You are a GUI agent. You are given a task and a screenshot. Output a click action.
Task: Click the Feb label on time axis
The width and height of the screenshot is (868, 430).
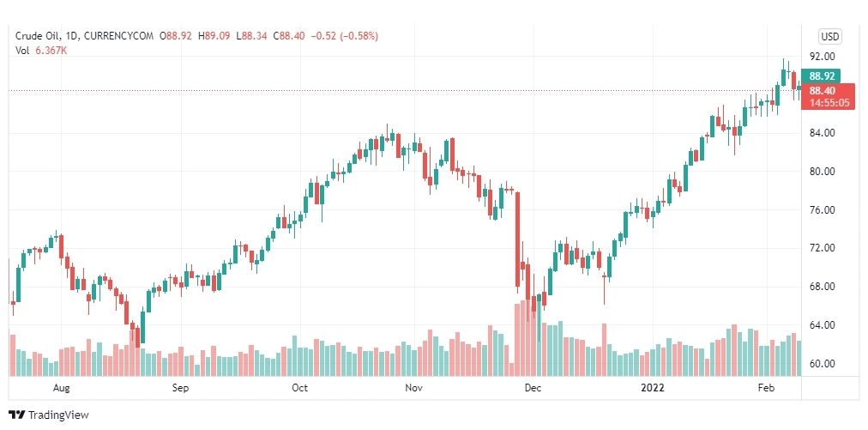(766, 388)
